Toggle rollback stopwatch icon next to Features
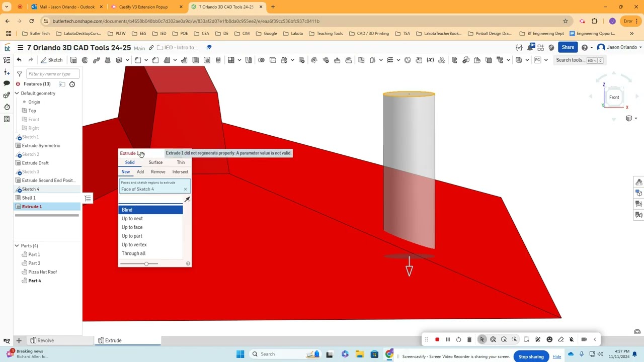Image resolution: width=644 pixels, height=362 pixels. pyautogui.click(x=72, y=84)
